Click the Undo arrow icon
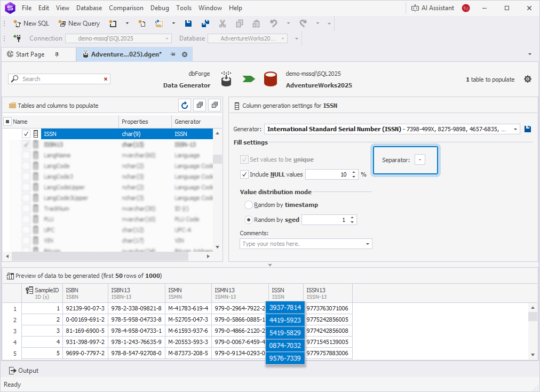The width and height of the screenshot is (540, 392). point(274,23)
